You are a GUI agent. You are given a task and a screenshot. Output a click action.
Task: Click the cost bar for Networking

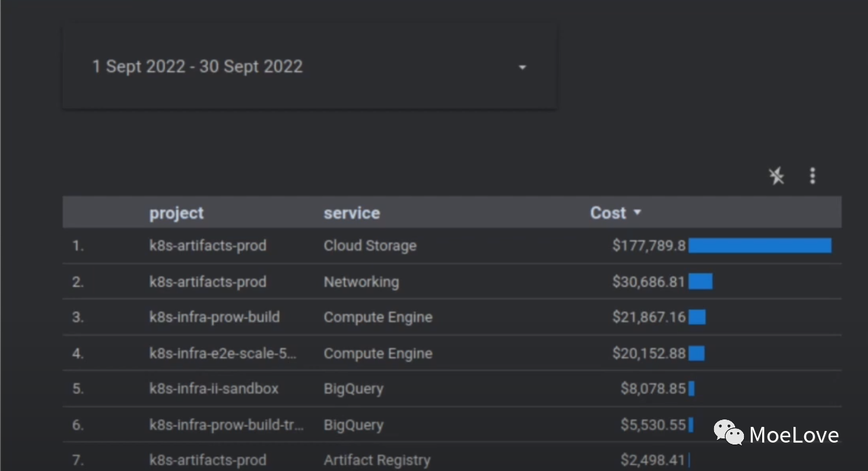pyautogui.click(x=701, y=282)
